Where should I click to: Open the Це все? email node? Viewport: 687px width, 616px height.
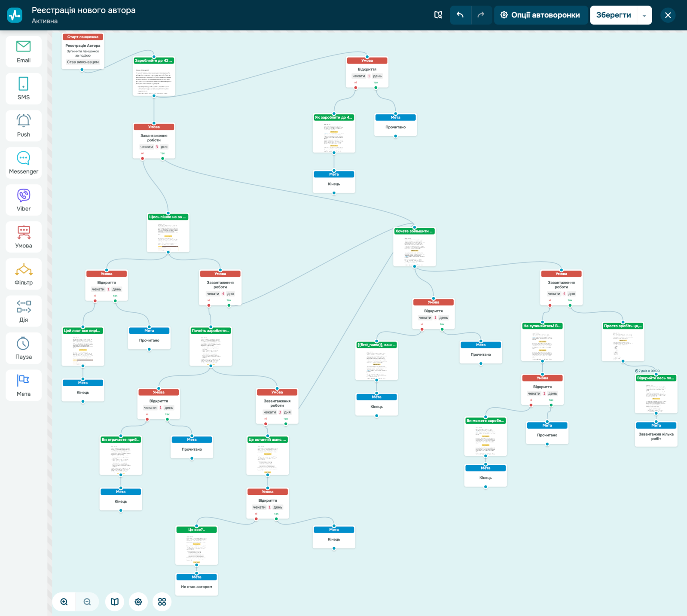tap(197, 546)
